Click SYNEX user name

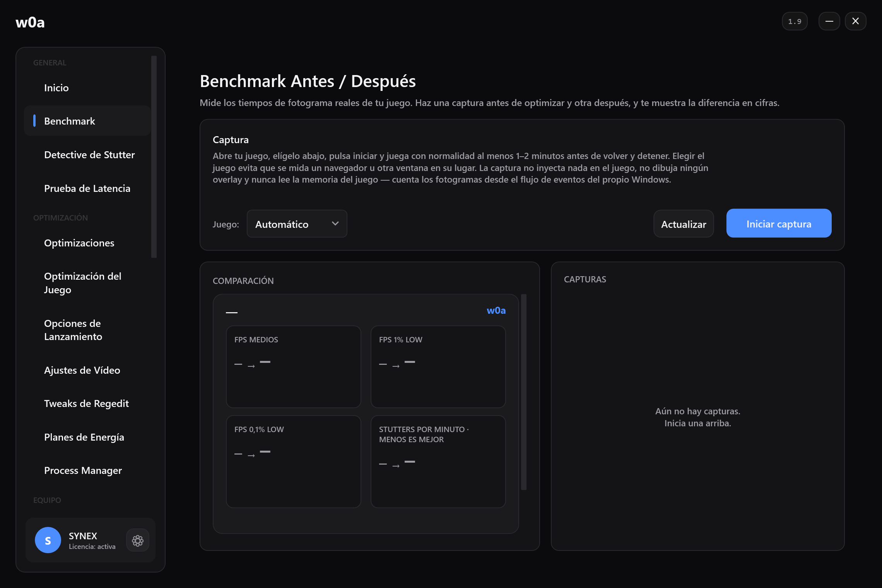pyautogui.click(x=83, y=536)
